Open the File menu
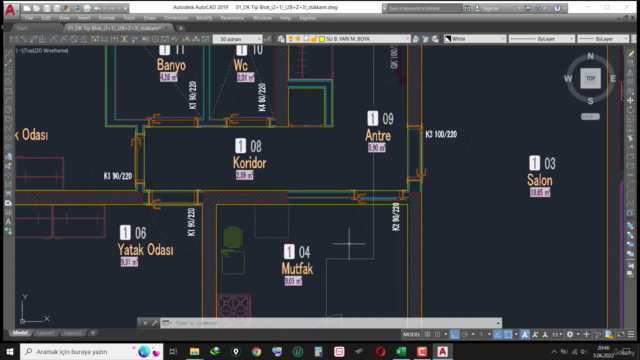The image size is (640, 360). click(x=29, y=18)
